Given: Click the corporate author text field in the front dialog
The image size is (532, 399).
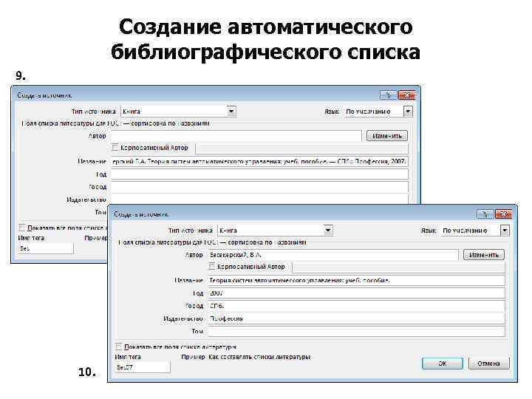Looking at the screenshot, I should [x=398, y=267].
